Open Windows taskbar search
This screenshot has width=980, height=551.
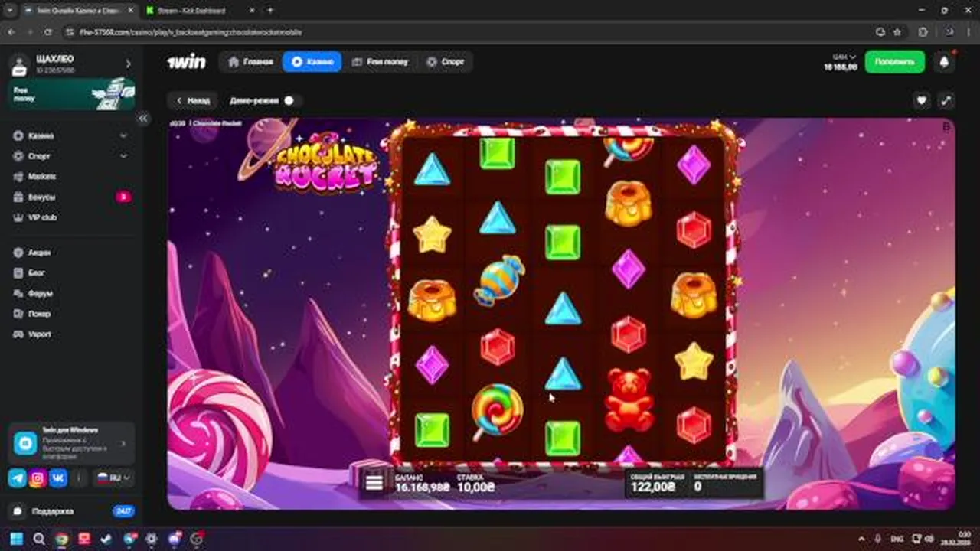[x=39, y=539]
